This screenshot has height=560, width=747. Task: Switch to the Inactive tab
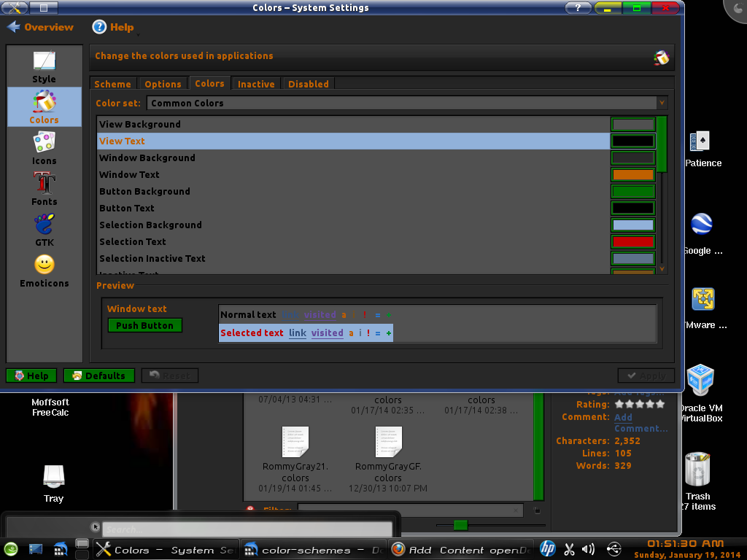coord(256,84)
